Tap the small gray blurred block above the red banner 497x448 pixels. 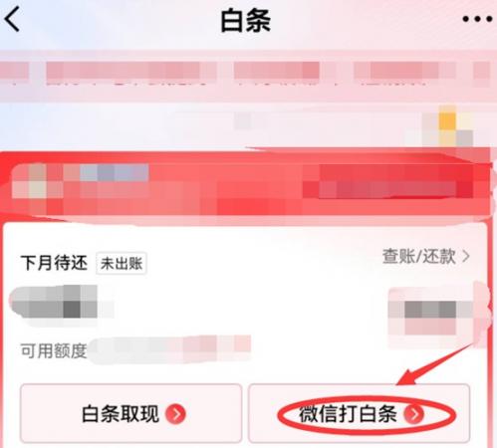click(243, 120)
